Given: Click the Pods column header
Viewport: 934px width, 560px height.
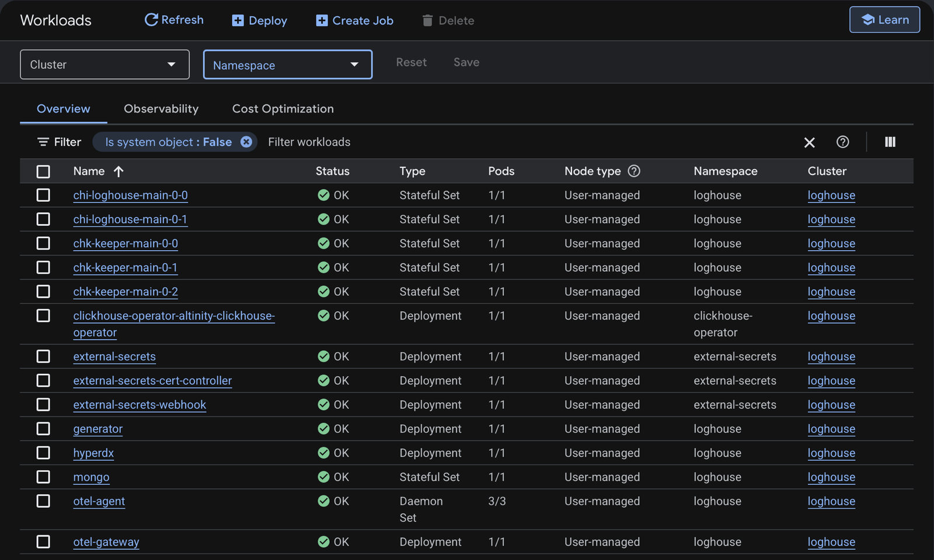Looking at the screenshot, I should tap(501, 171).
